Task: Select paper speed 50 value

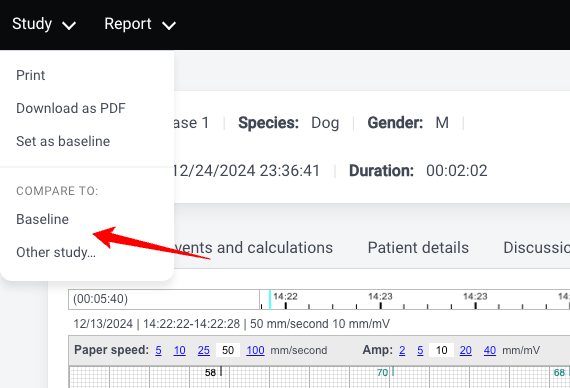Action: (x=228, y=350)
